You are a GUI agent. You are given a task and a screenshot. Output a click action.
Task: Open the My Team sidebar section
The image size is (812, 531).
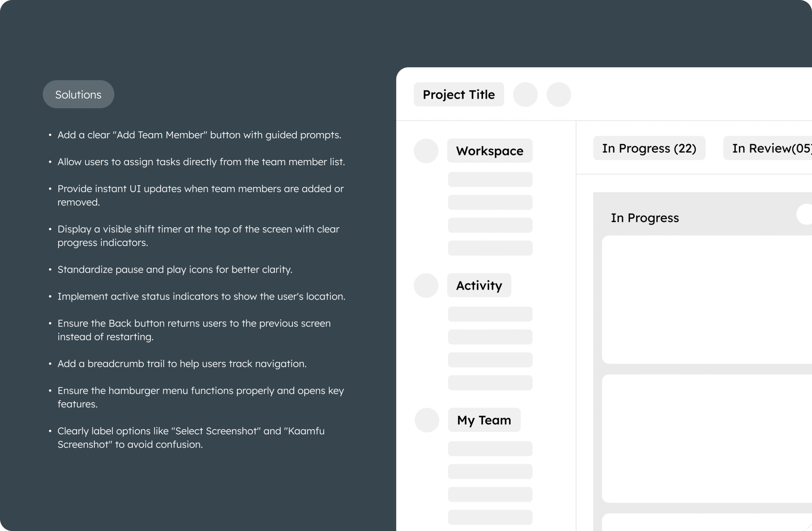click(x=484, y=420)
